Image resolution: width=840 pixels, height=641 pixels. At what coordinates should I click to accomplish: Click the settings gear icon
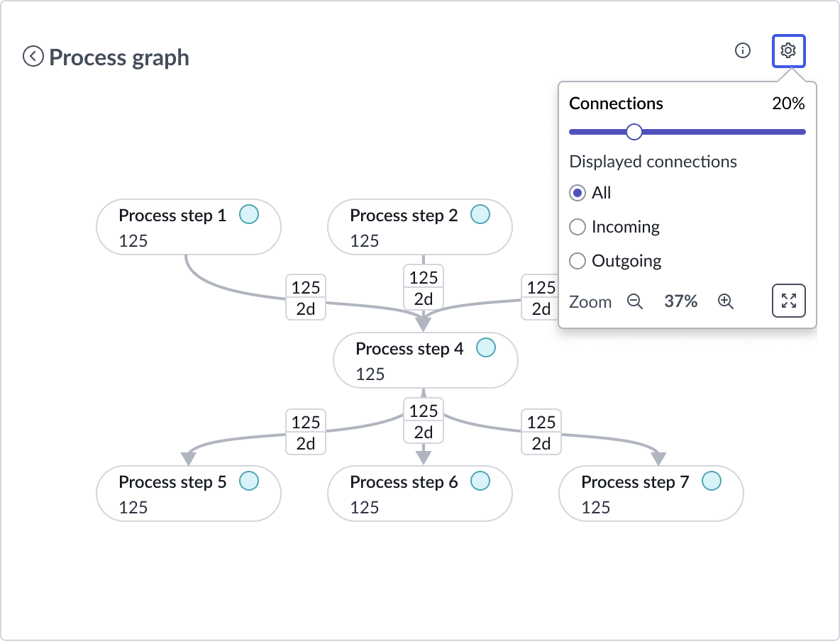coord(788,50)
